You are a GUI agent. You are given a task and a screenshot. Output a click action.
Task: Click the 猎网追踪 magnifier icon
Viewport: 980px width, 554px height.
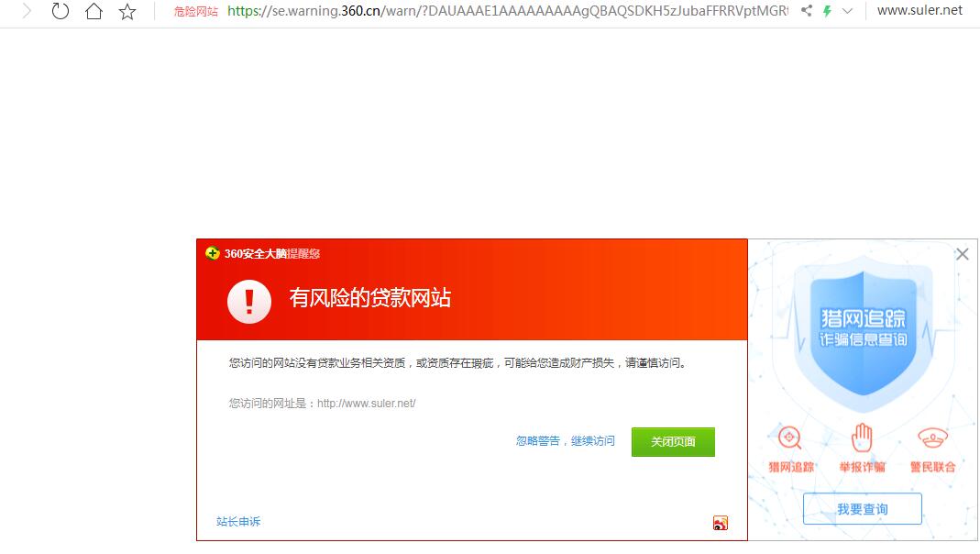pos(790,438)
